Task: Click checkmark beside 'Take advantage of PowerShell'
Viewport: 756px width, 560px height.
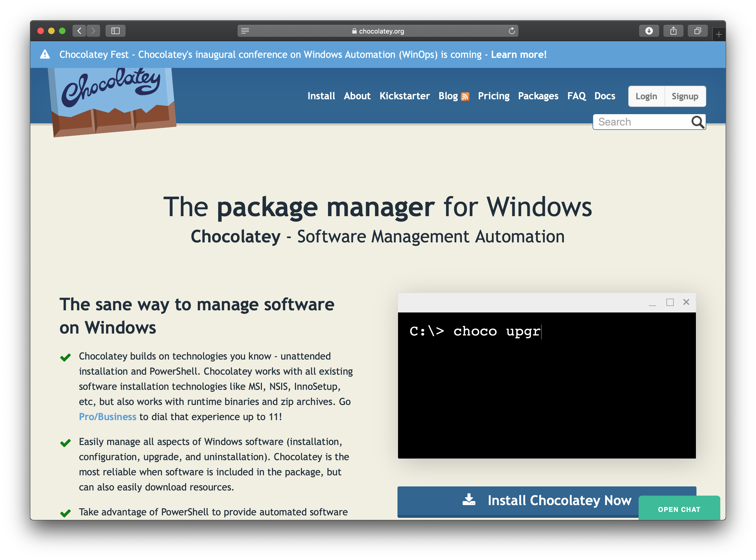Action: (65, 513)
